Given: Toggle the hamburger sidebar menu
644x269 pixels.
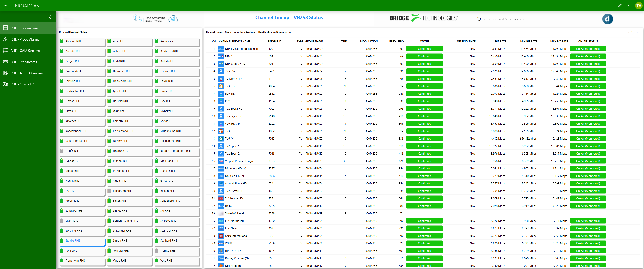Looking at the screenshot, I should [5, 17].
